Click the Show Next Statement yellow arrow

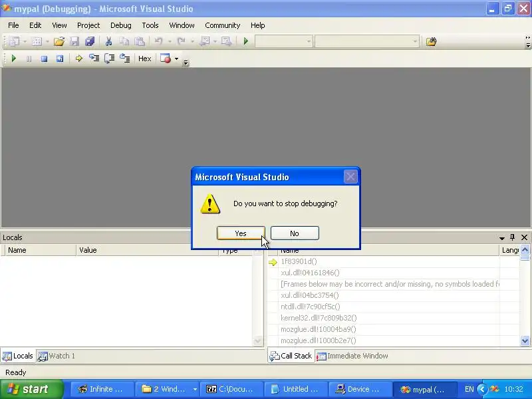coord(78,59)
